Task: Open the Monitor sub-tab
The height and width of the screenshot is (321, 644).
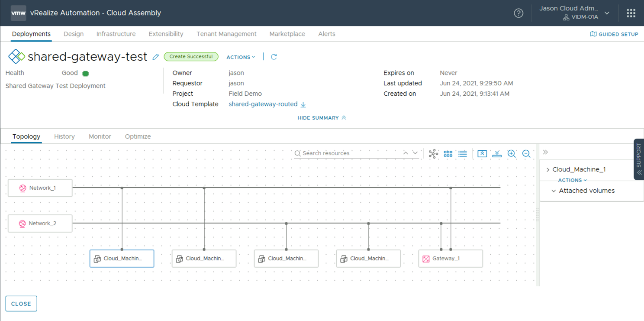Action: (100, 136)
